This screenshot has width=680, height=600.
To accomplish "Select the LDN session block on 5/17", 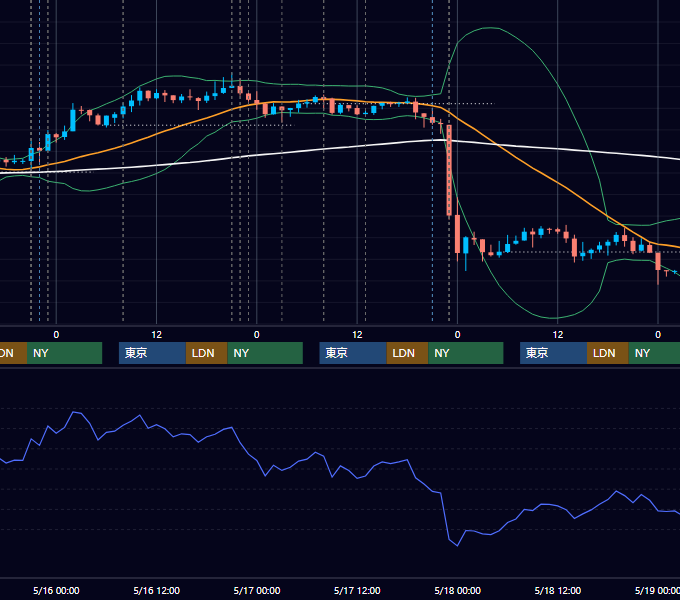I will pyautogui.click(x=407, y=353).
